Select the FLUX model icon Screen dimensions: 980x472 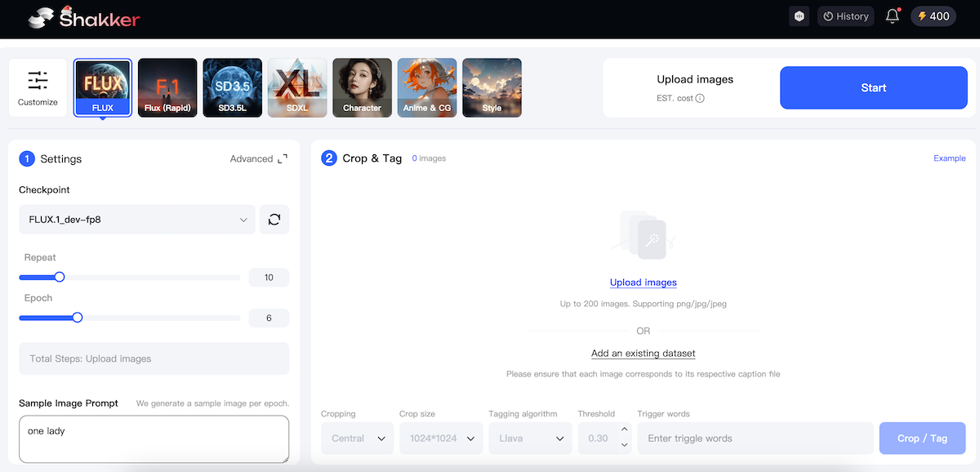pos(102,87)
